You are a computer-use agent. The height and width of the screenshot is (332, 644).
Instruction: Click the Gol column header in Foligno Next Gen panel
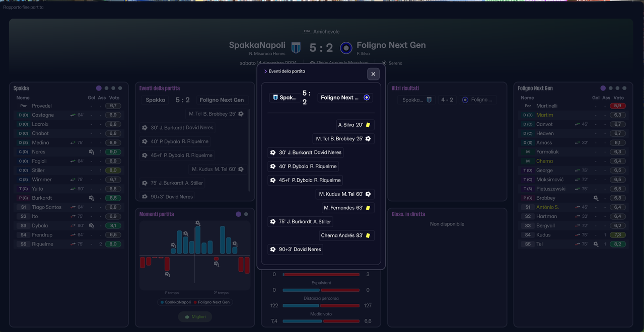(596, 98)
